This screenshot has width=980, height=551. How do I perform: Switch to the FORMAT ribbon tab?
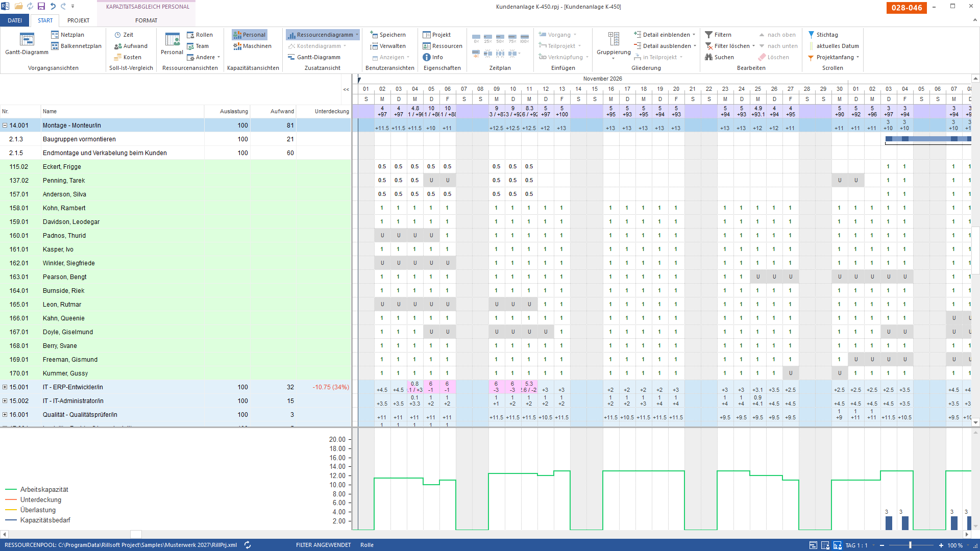click(x=146, y=20)
